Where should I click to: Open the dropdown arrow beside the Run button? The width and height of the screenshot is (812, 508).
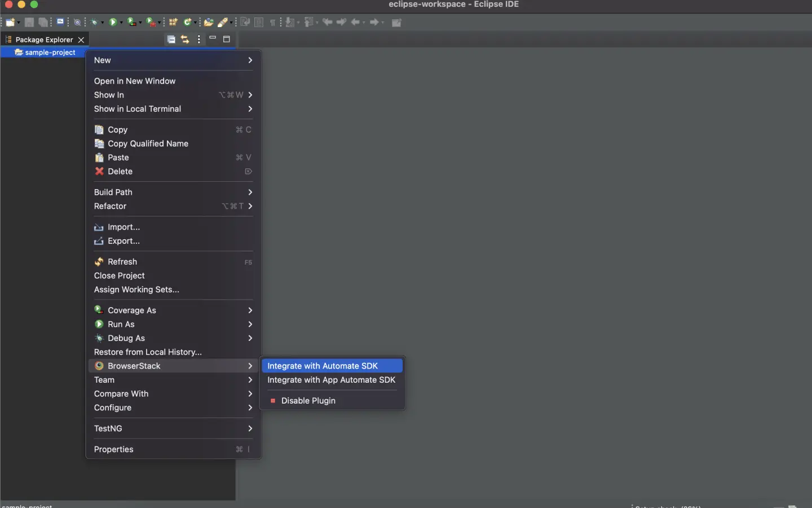pyautogui.click(x=121, y=23)
